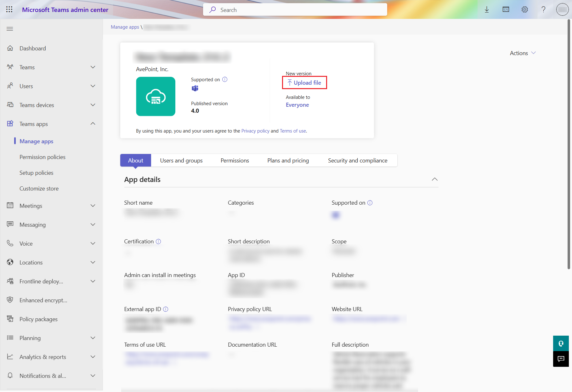
Task: Collapse the App details section
Action: (434, 179)
